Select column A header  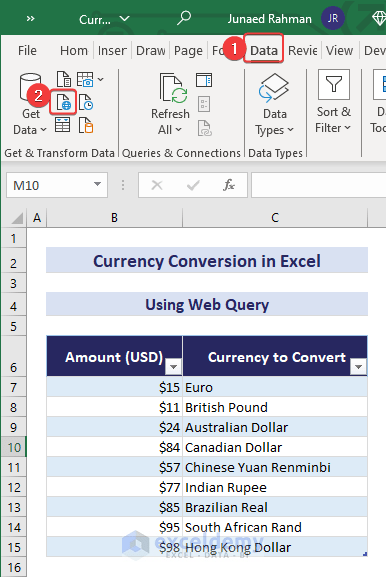37,218
